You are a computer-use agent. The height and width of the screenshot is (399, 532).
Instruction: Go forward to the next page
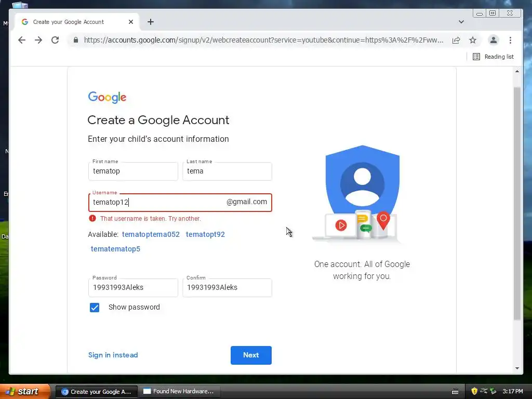coord(38,40)
